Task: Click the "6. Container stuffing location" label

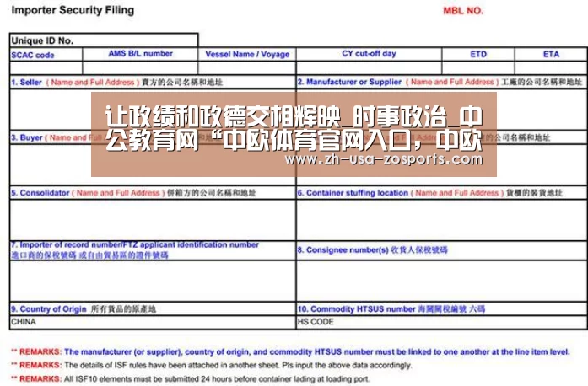Action: coord(353,193)
